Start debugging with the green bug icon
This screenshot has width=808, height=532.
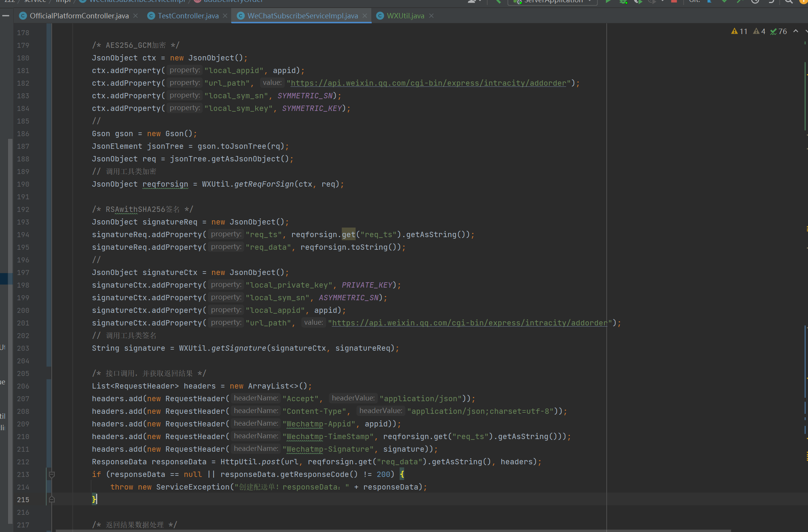[624, 2]
